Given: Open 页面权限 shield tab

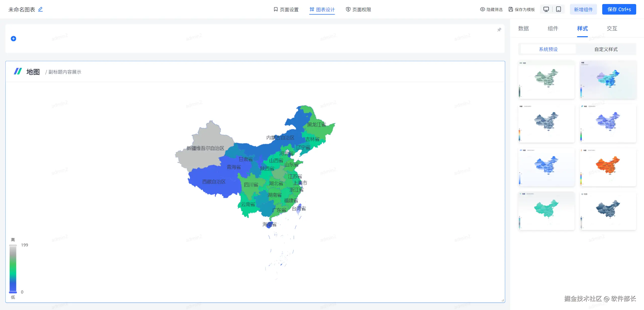Looking at the screenshot, I should (358, 10).
